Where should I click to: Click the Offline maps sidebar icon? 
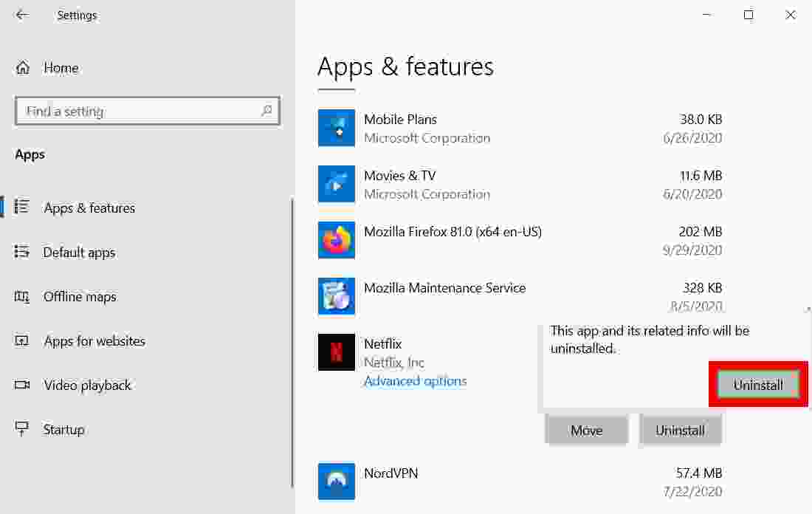coord(21,296)
